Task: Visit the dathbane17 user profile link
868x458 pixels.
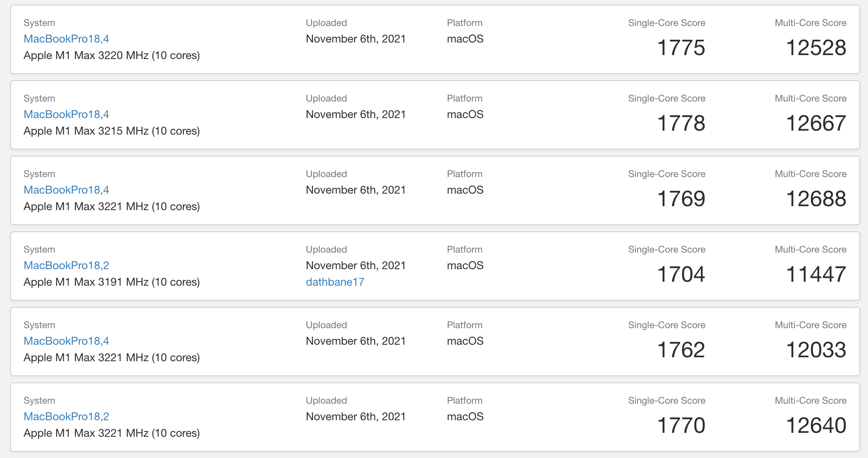Action: click(335, 282)
